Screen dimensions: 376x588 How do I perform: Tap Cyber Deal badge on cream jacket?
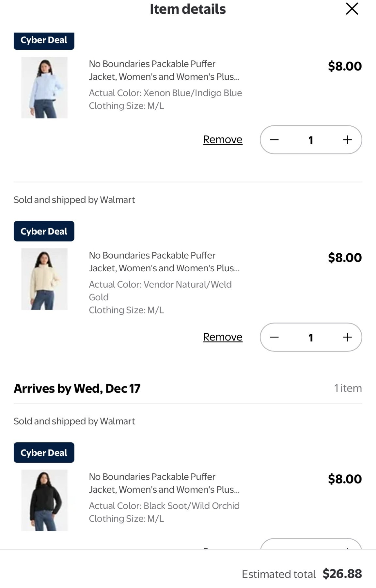44,231
